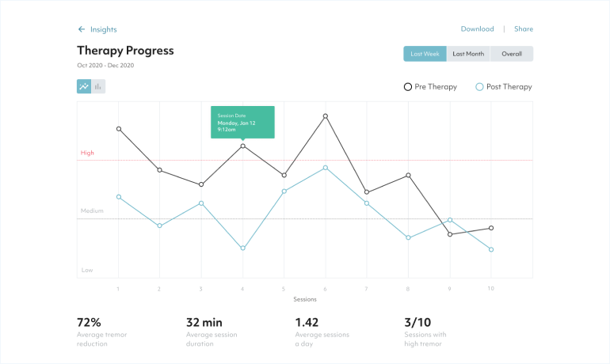Click Pre Therapy point at session 7
This screenshot has width=610, height=364.
pyautogui.click(x=367, y=192)
